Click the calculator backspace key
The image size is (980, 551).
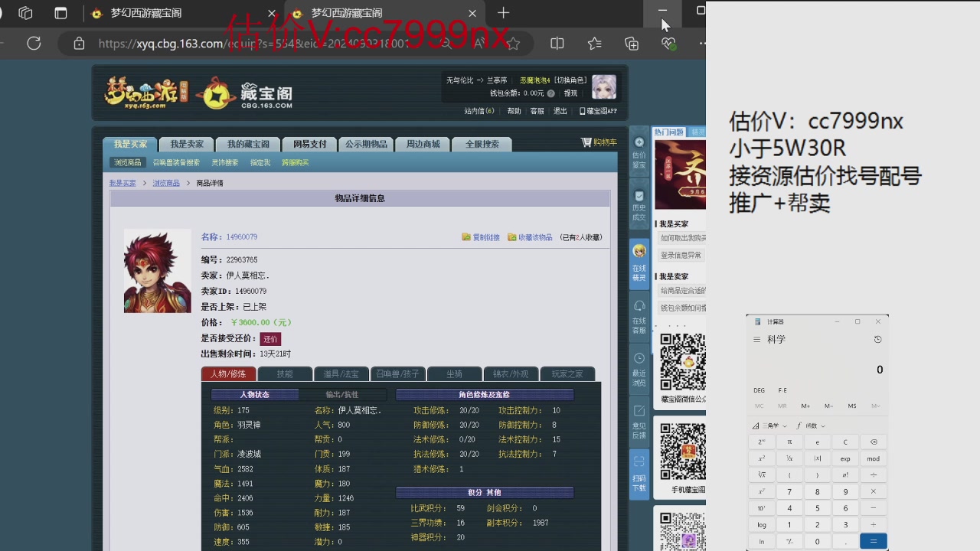[x=874, y=442]
